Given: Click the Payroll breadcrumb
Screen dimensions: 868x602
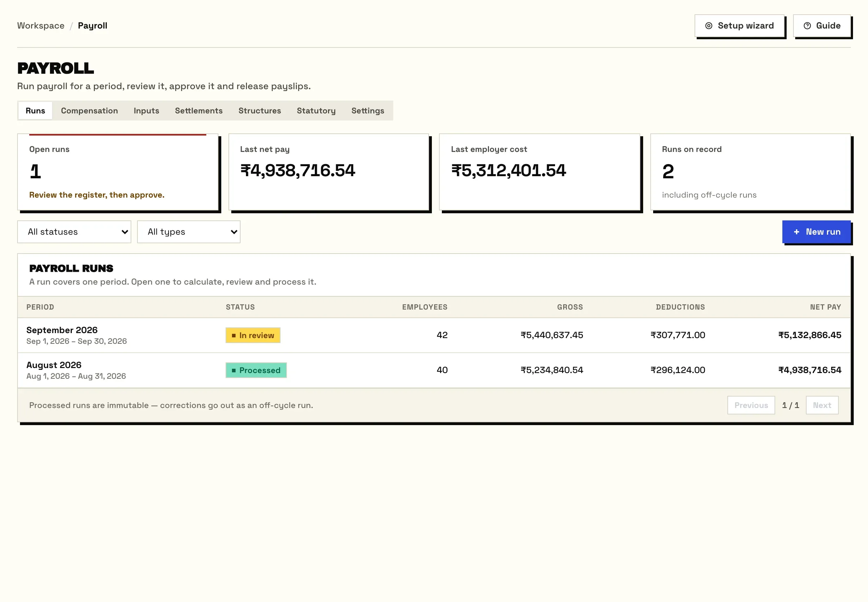Looking at the screenshot, I should [x=92, y=26].
